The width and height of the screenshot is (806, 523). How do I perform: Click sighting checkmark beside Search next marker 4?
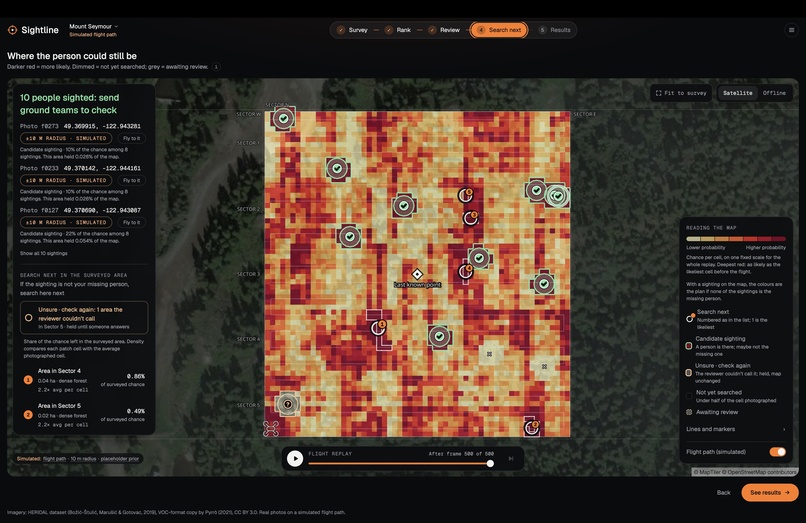pyautogui.click(x=479, y=258)
